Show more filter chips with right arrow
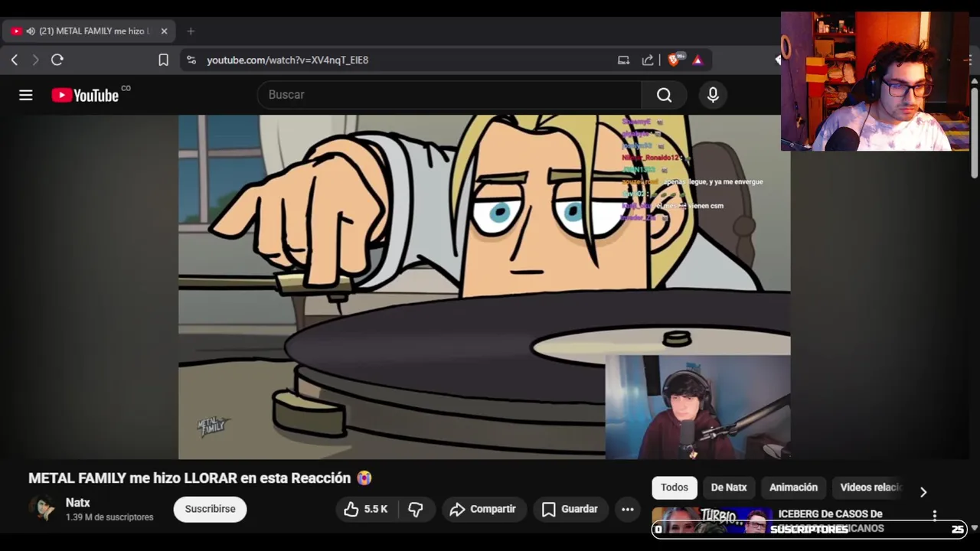980x551 pixels. pyautogui.click(x=923, y=492)
